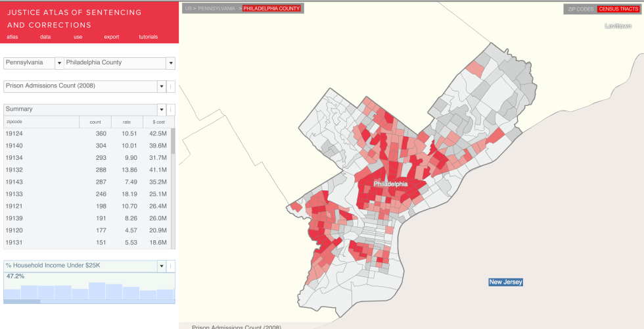Viewport: 644px width, 329px height.
Task: Click the 18.19 rate cell
Action: 129,194
